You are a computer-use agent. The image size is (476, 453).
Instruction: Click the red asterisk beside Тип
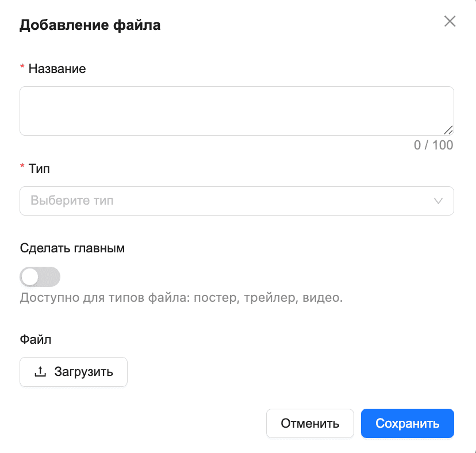click(x=22, y=166)
